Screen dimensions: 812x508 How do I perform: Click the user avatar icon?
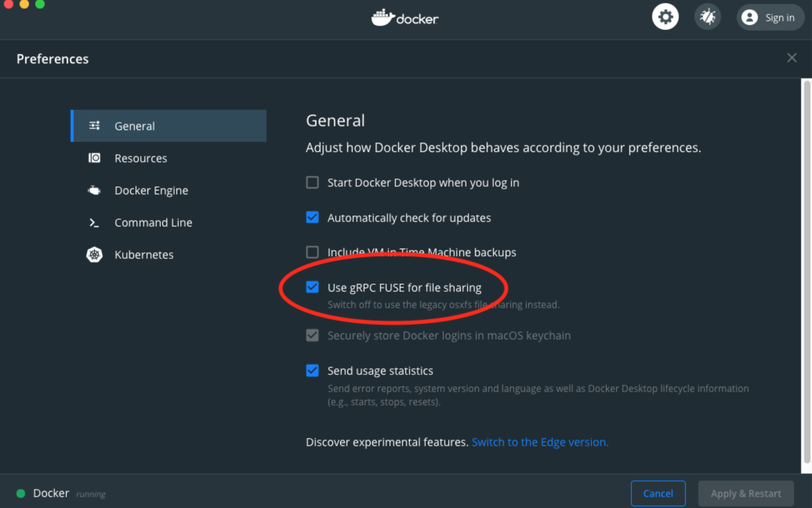[x=749, y=18]
